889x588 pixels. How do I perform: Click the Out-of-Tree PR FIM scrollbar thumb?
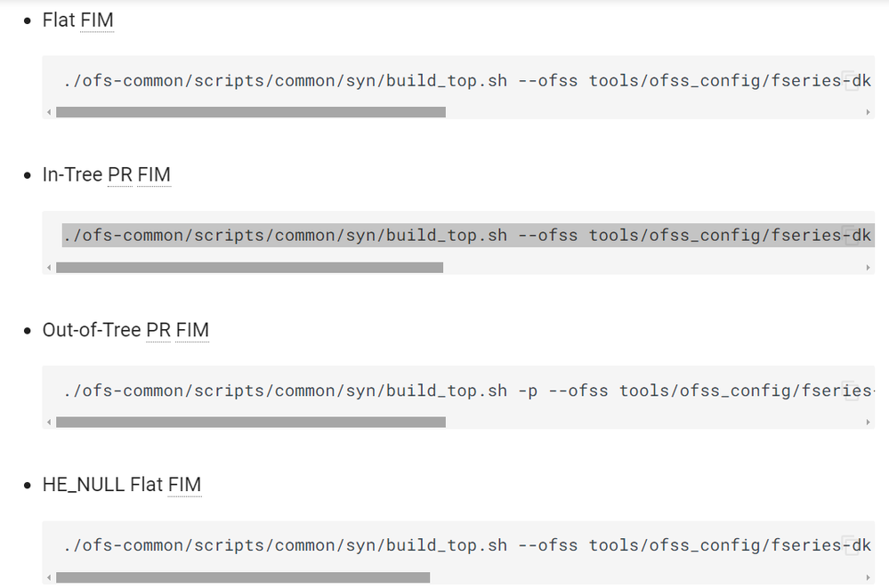250,423
